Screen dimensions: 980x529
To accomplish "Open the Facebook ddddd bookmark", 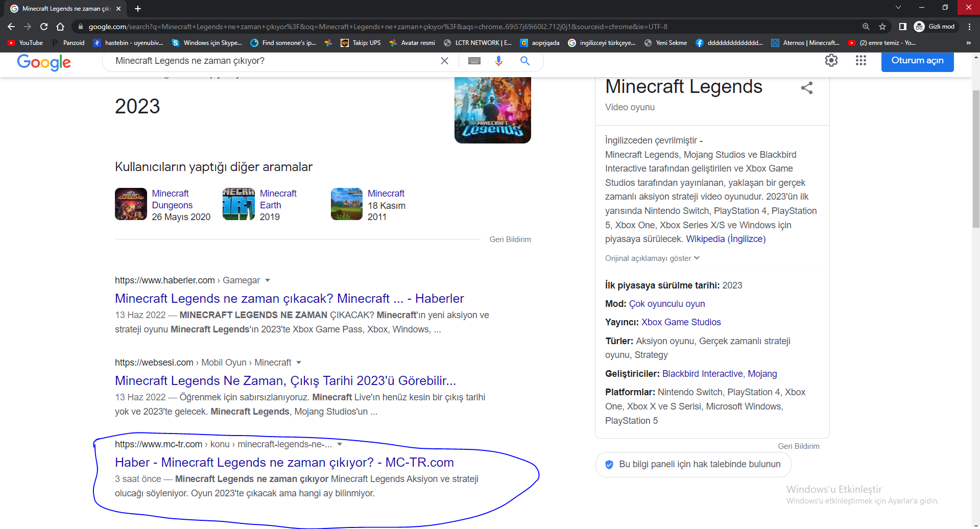I will (729, 43).
